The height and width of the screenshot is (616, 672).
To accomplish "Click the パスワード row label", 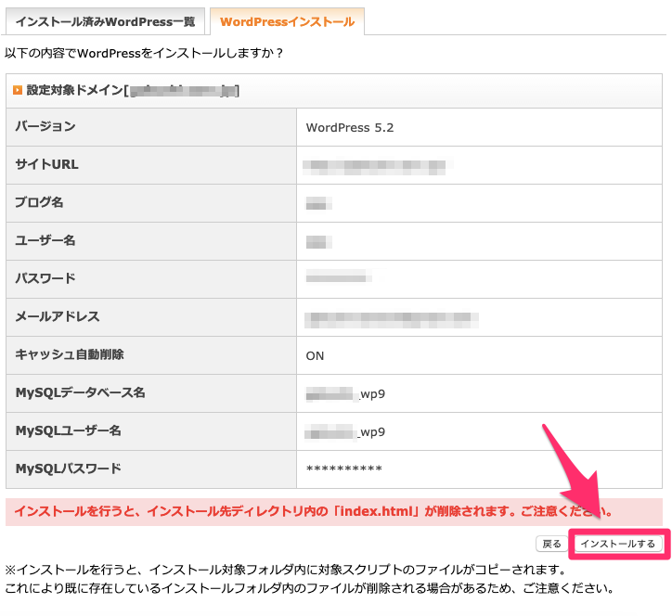I will pyautogui.click(x=45, y=278).
